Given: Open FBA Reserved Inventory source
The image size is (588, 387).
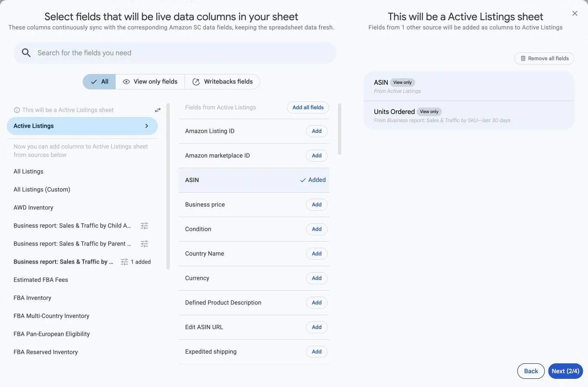Looking at the screenshot, I should click(x=46, y=352).
